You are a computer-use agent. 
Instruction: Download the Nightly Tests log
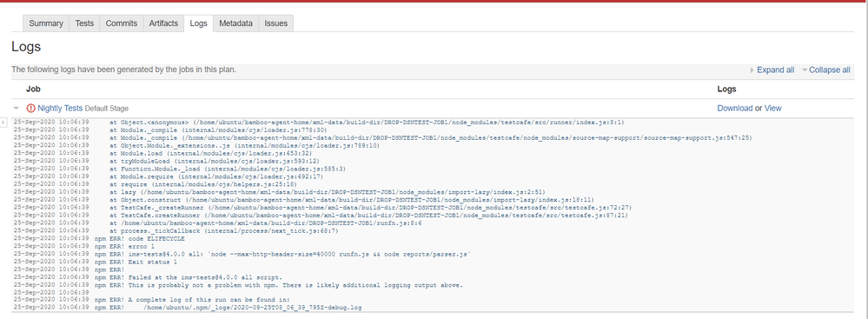tap(734, 108)
